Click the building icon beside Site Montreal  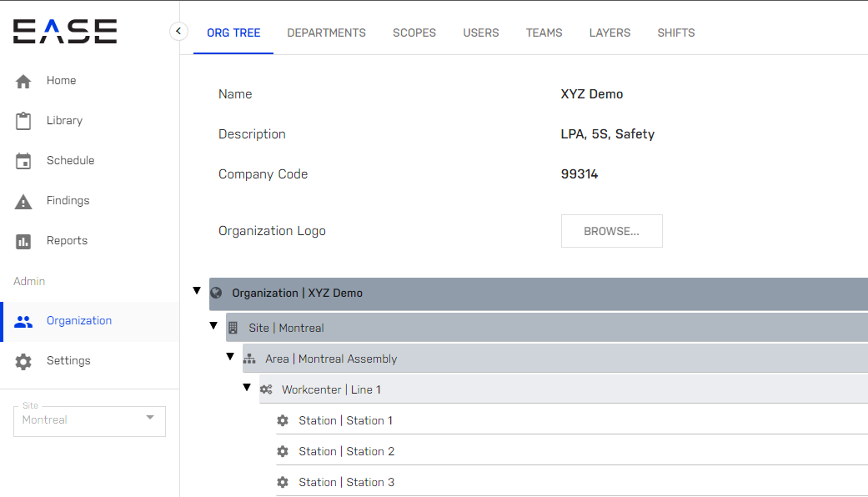click(x=233, y=328)
